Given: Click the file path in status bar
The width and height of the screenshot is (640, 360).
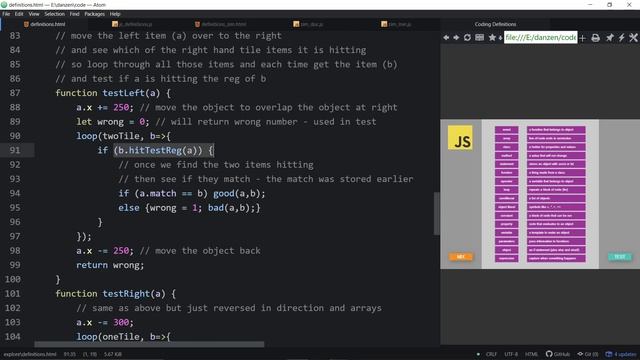Looking at the screenshot, I should 30,354.
